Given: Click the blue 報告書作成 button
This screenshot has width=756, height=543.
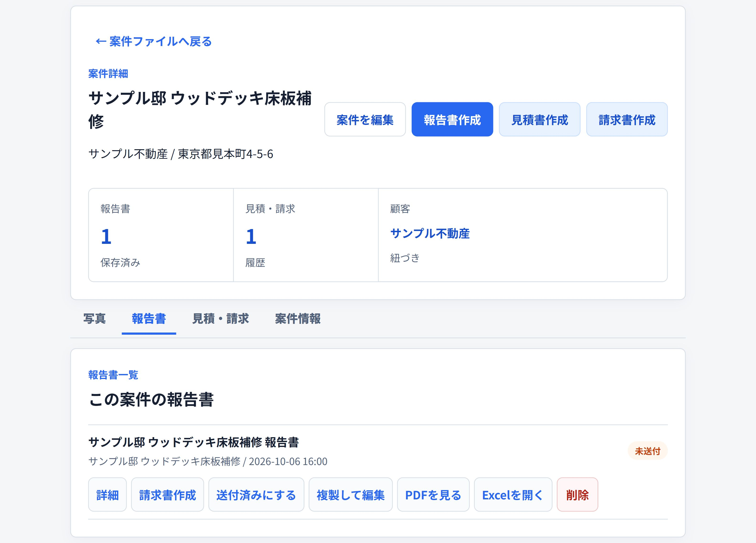Looking at the screenshot, I should pos(452,119).
